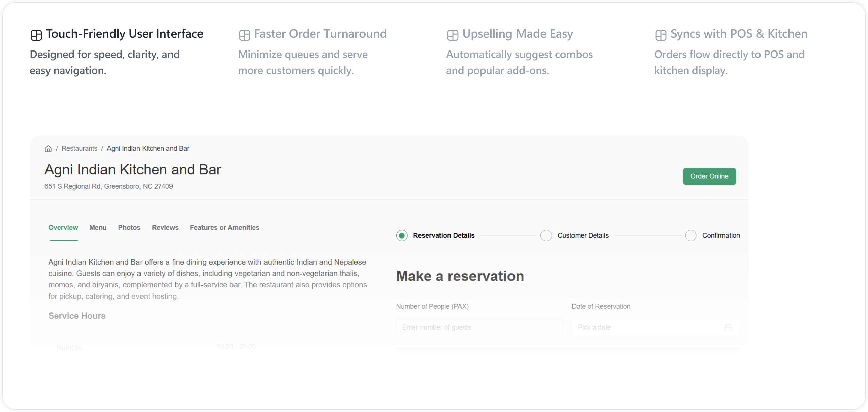Switch to the Menu tab
The height and width of the screenshot is (412, 868).
pos(98,228)
